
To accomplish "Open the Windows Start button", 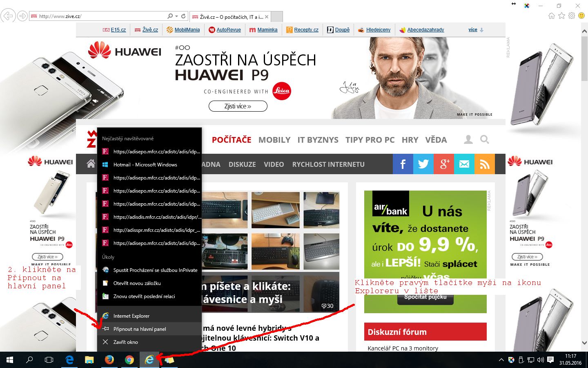I will [10, 360].
